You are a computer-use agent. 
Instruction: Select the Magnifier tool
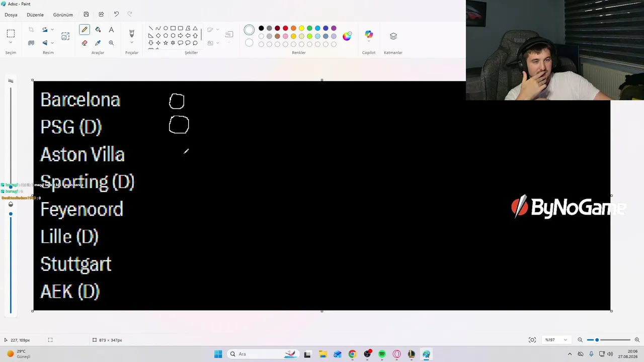click(111, 43)
